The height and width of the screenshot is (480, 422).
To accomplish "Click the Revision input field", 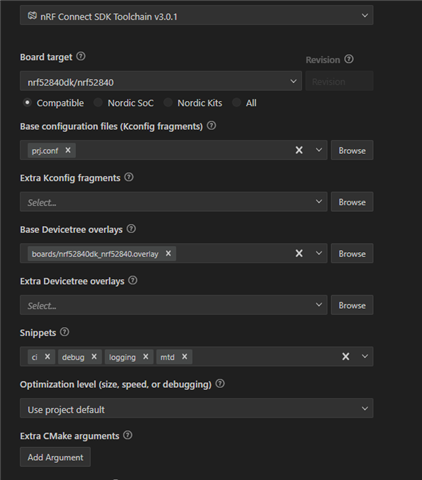I will click(339, 81).
